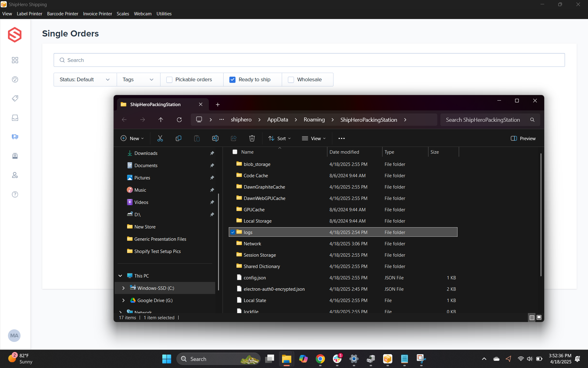The image size is (588, 368).
Task: Open the See more three-dot menu in Explorer toolbar
Action: (341, 138)
